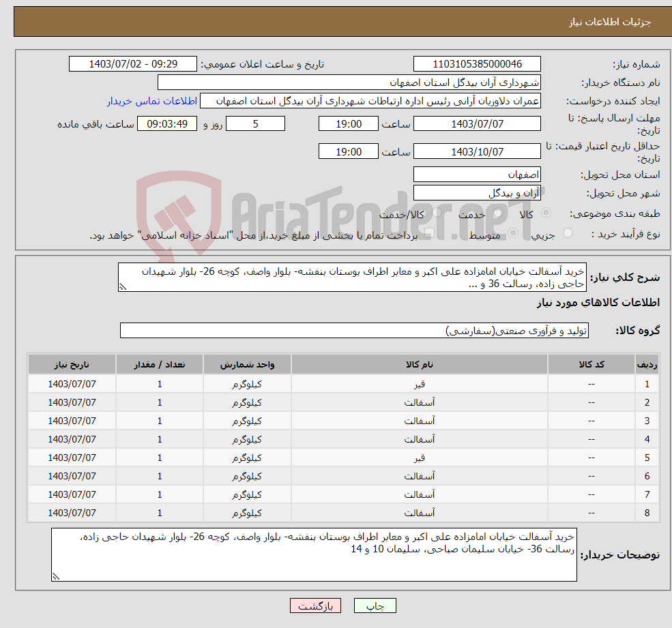Click the واحد شمارش column header

(247, 365)
